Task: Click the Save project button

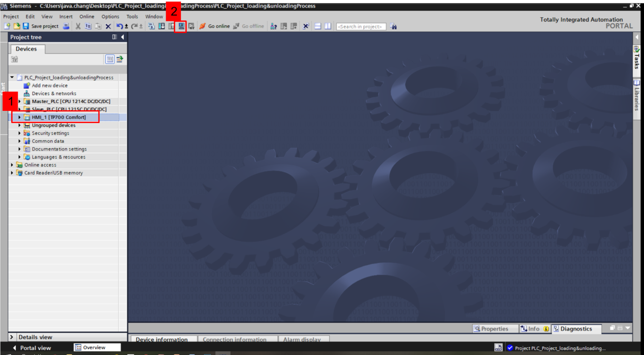Action: [x=40, y=26]
